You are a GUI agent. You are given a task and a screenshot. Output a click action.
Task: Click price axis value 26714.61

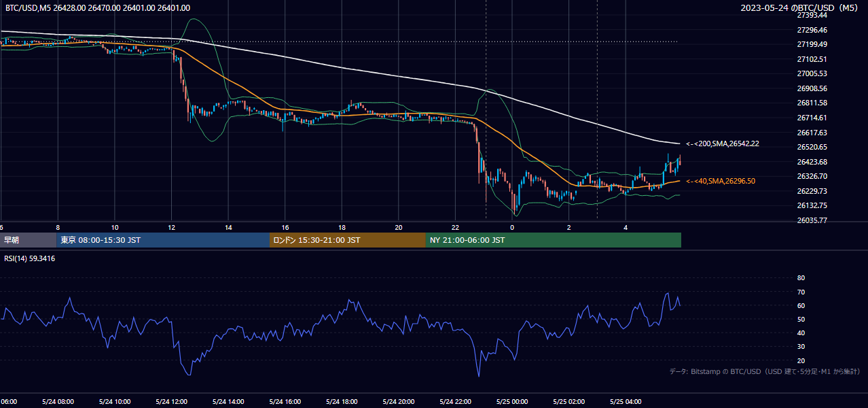[x=812, y=118]
